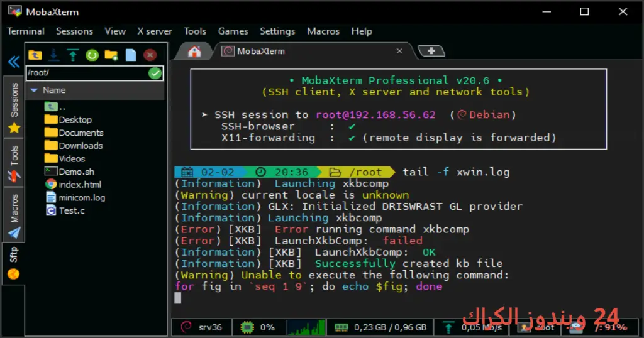Collapse the sidebar with double chevron
Image resolution: width=644 pixels, height=338 pixels.
[14, 62]
